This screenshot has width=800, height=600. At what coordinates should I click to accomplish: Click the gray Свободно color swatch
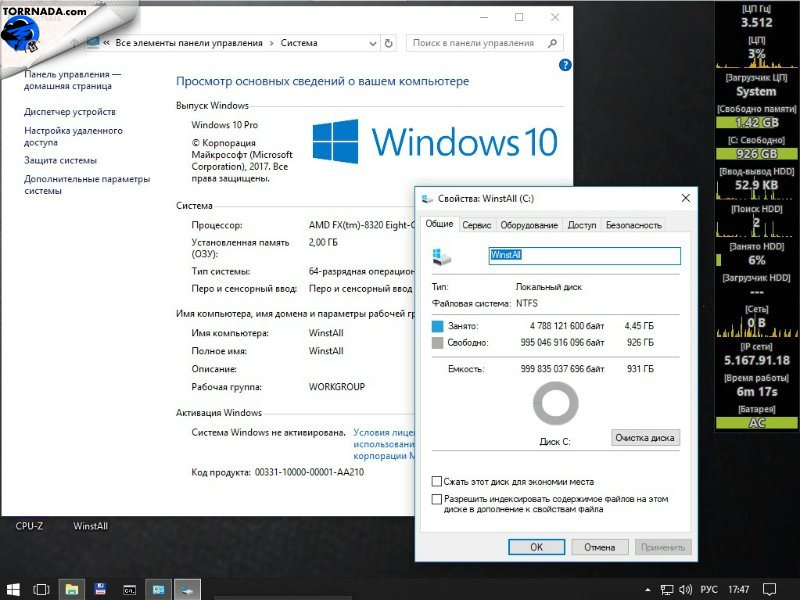437,343
